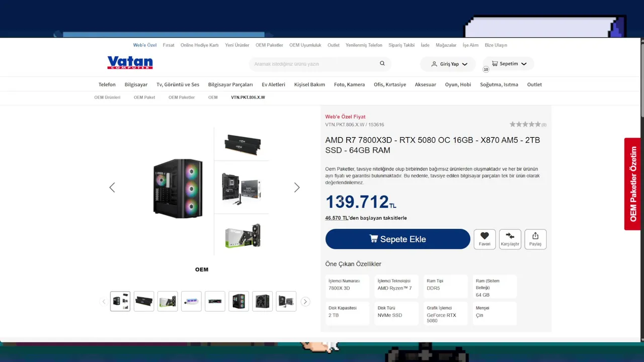Image resolution: width=644 pixels, height=362 pixels.
Task: Open the Kişisel Bakım menu
Action: (x=309, y=84)
